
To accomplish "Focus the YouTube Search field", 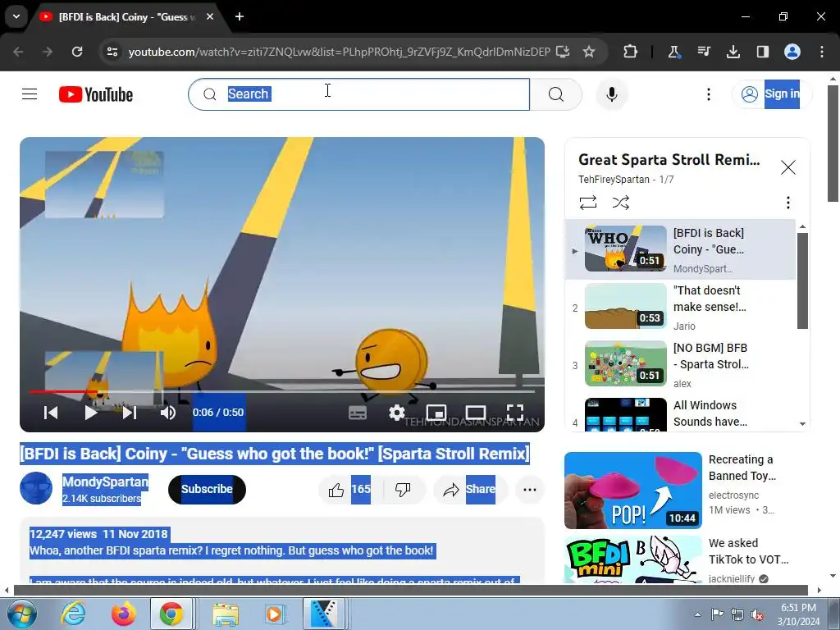I will click(x=359, y=94).
